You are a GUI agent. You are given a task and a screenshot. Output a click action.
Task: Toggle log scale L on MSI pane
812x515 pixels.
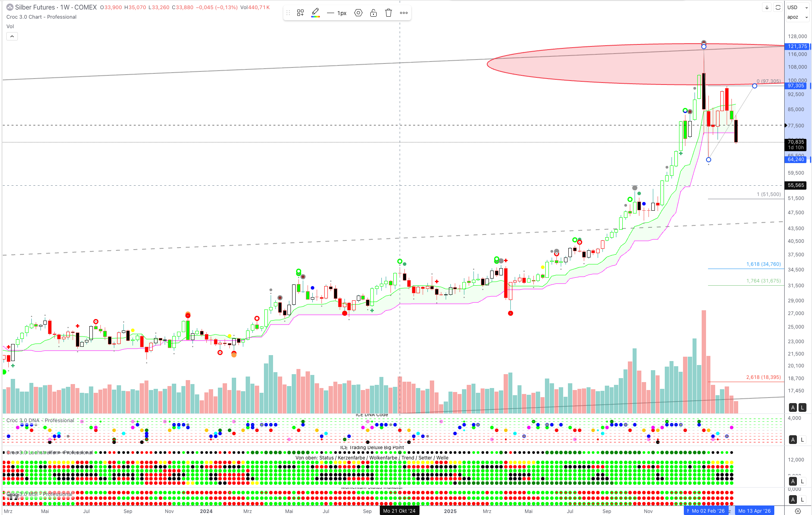point(802,500)
